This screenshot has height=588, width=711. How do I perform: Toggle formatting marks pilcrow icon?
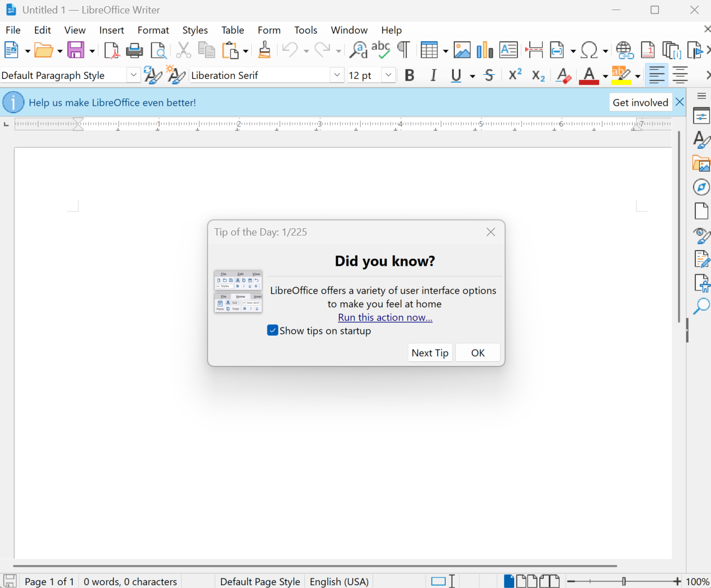pyautogui.click(x=403, y=50)
